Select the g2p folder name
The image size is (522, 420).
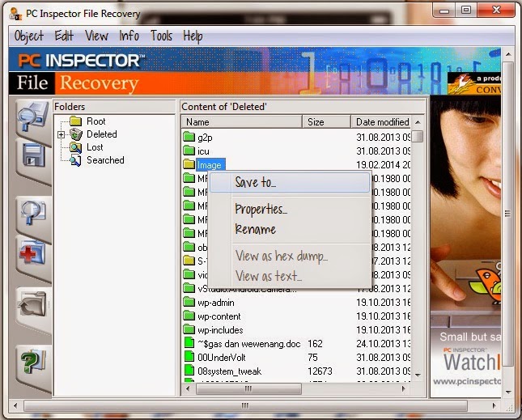pos(205,138)
